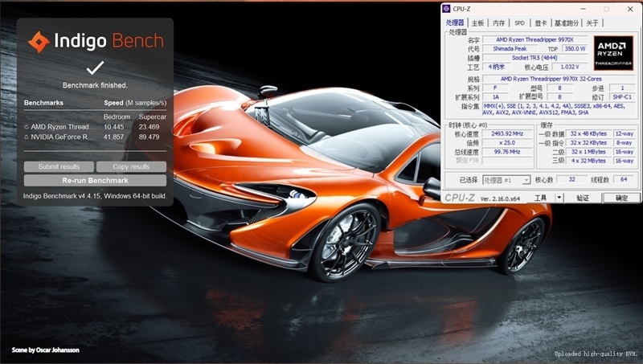Expand the 工具 dropdown arrow

(560, 198)
